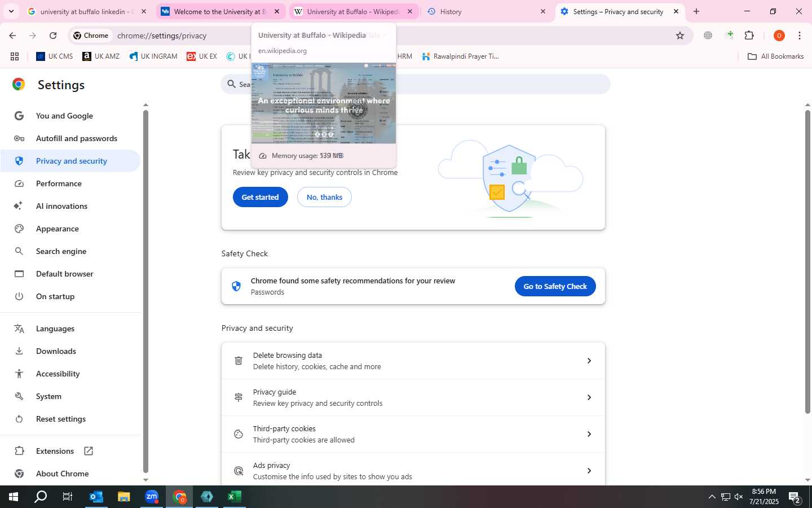Open Appearance settings

tap(70, 229)
